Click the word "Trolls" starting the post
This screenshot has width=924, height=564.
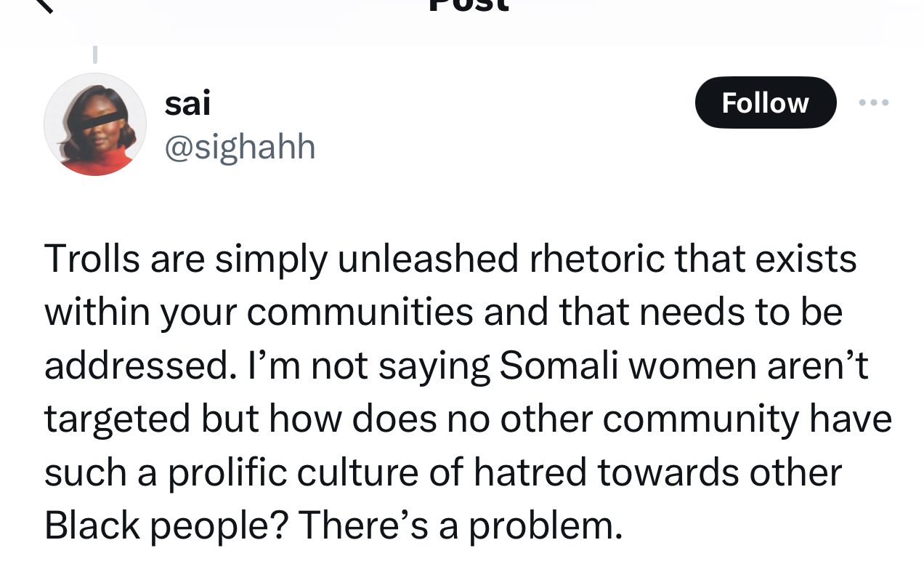point(92,259)
